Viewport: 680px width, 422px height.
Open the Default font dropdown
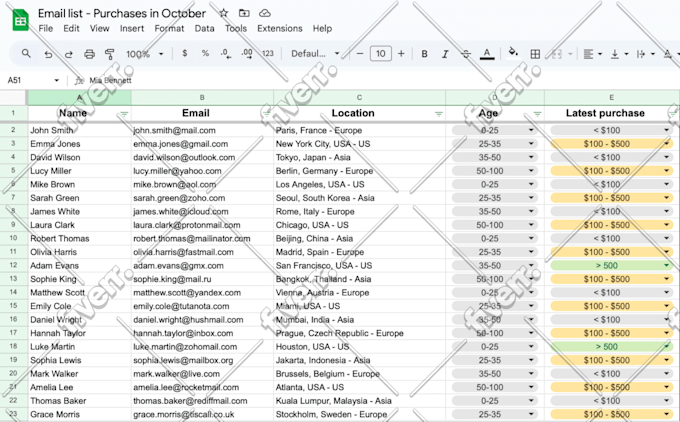(x=315, y=54)
